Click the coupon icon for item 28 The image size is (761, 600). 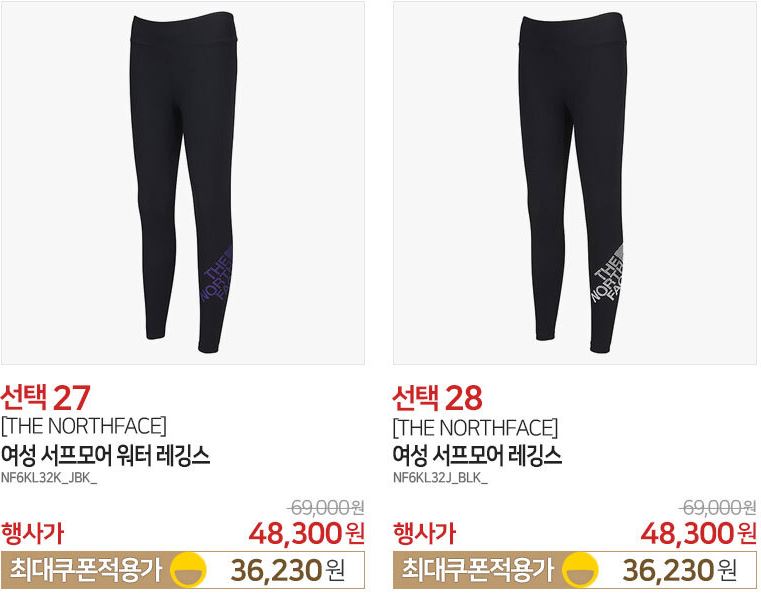click(x=580, y=570)
